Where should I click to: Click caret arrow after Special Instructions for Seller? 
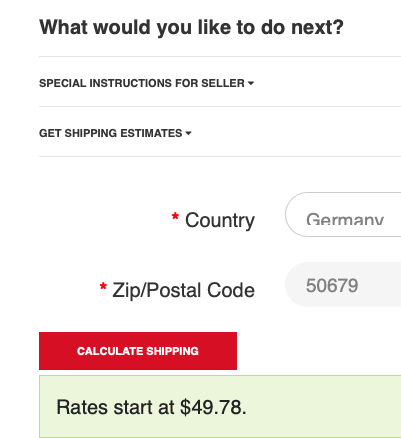click(251, 83)
